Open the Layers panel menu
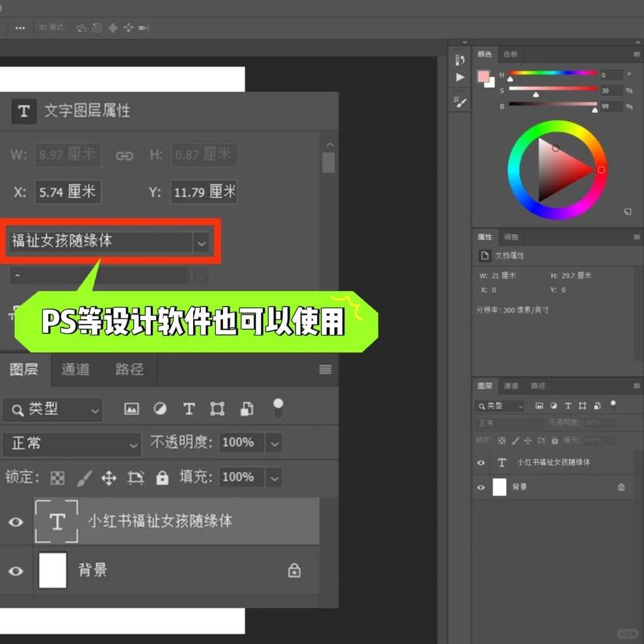The image size is (644, 644). pyautogui.click(x=325, y=370)
